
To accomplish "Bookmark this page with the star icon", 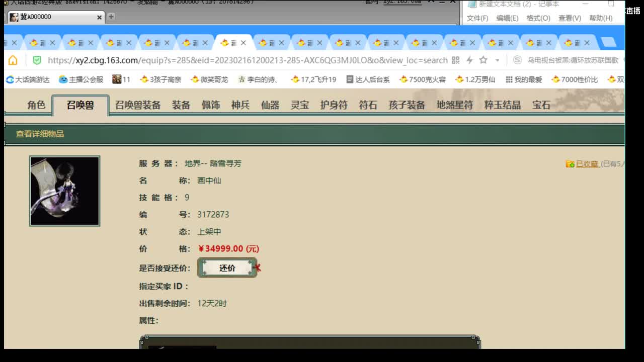I will [483, 60].
